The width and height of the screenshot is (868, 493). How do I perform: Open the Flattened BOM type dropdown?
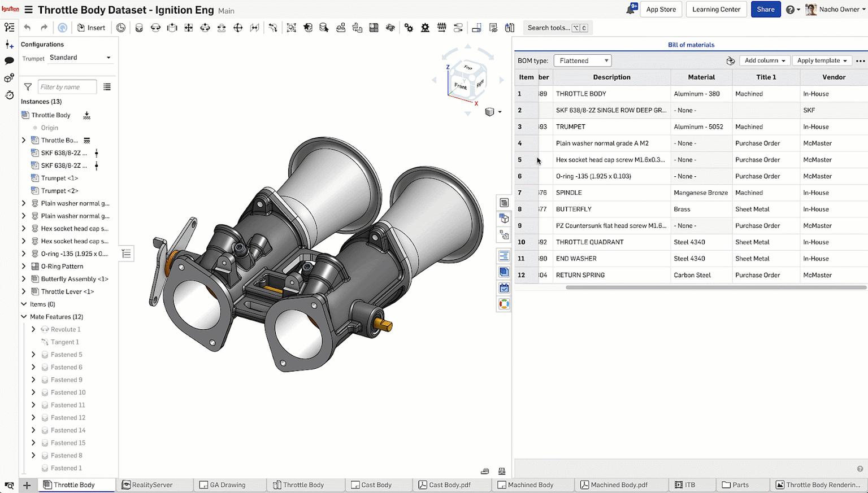[582, 60]
